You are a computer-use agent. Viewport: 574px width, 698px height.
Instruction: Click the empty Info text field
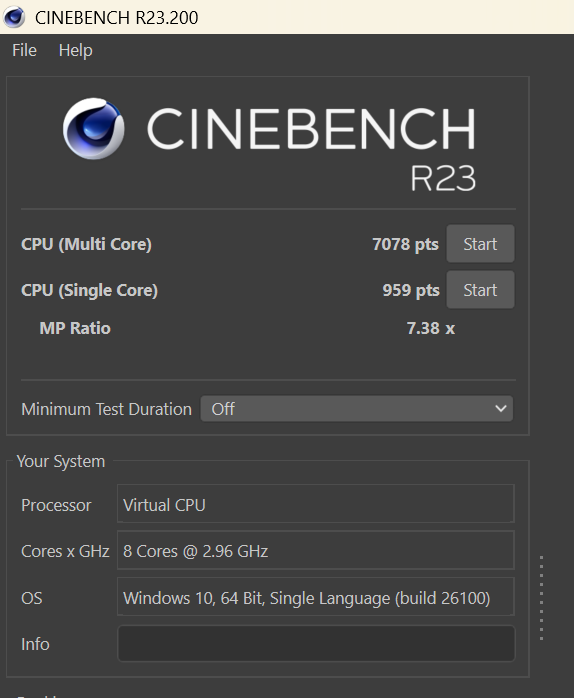click(316, 643)
